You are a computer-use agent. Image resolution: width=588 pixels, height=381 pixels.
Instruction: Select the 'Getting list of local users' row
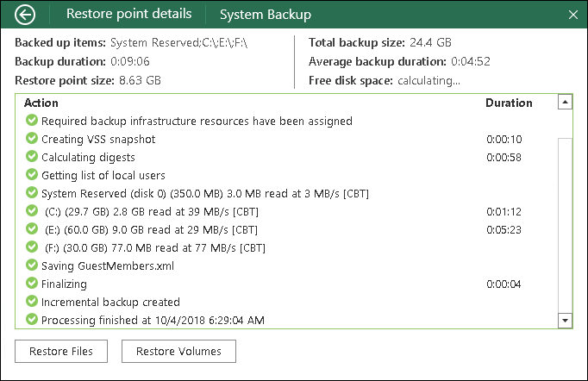(x=287, y=175)
